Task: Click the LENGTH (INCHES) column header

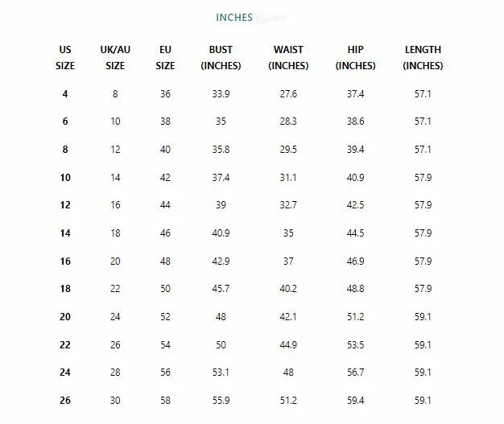Action: point(423,57)
